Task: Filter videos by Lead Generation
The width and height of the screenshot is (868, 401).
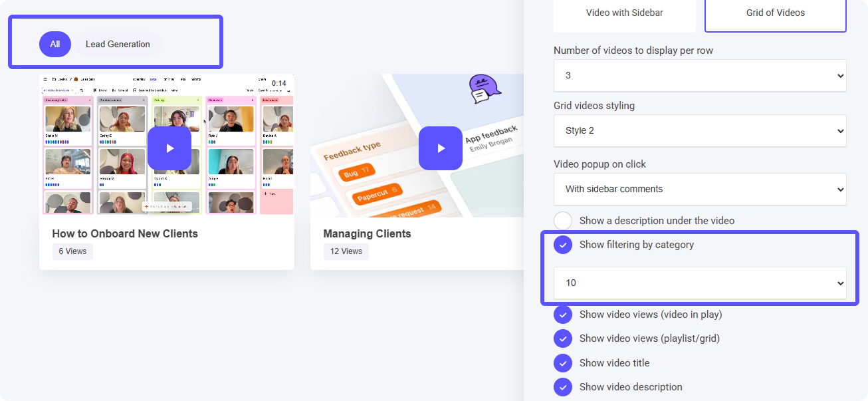Action: (x=118, y=45)
